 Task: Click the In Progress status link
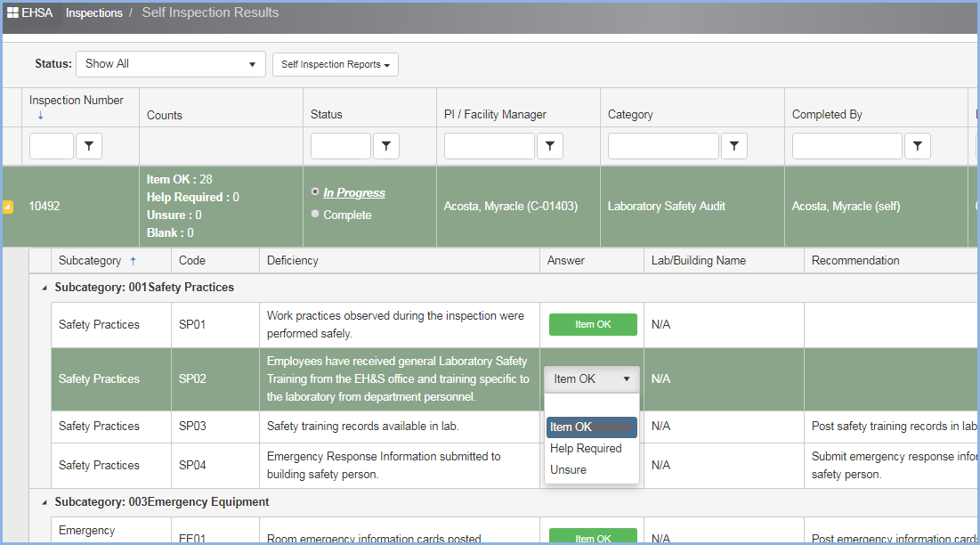coord(354,192)
